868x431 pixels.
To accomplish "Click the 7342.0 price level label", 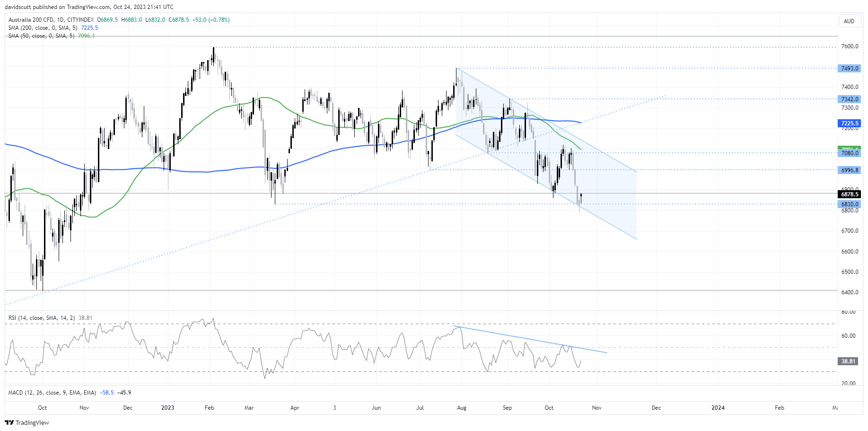I will pyautogui.click(x=850, y=99).
